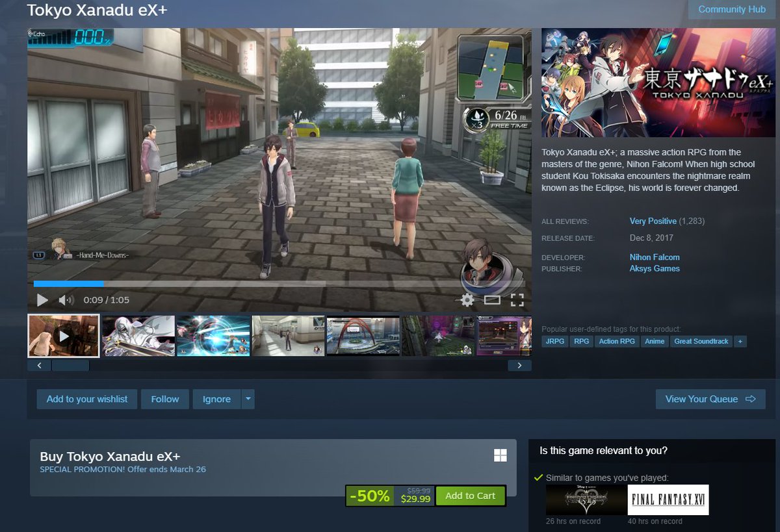Select the cut-off last thumbnail
Screen dimensions: 780x532
[x=504, y=336]
